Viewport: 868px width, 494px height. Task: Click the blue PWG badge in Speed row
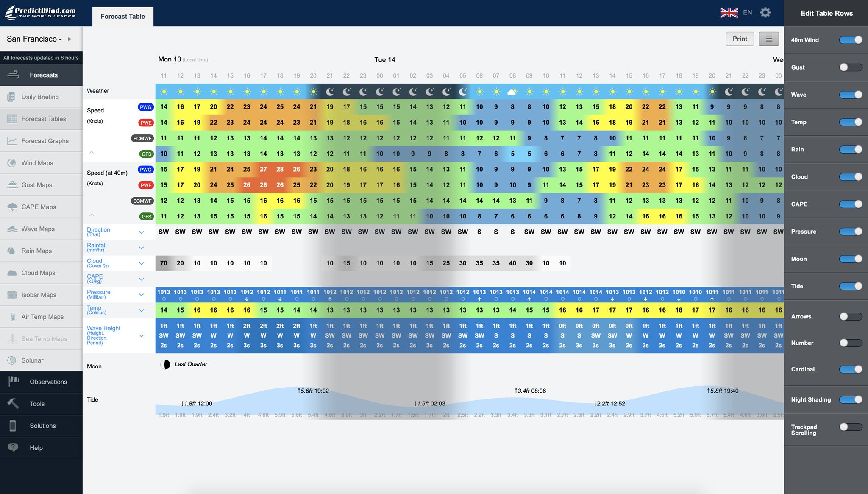point(145,107)
